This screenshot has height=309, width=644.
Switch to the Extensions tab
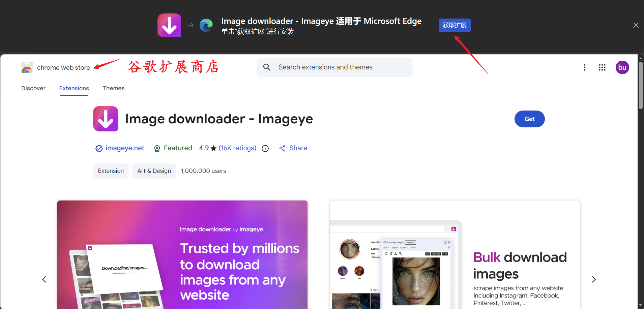[74, 88]
